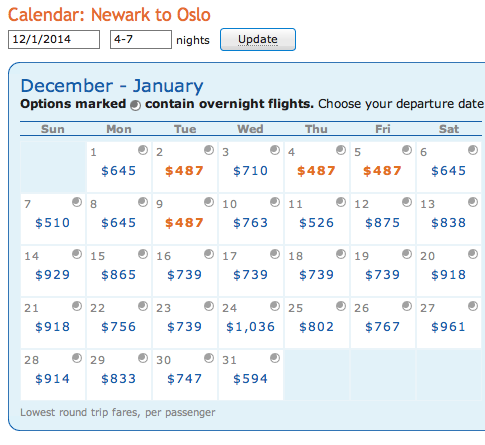Screen dimensions: 485x445
Task: Click overnight flight icon on December 1
Action: [143, 150]
